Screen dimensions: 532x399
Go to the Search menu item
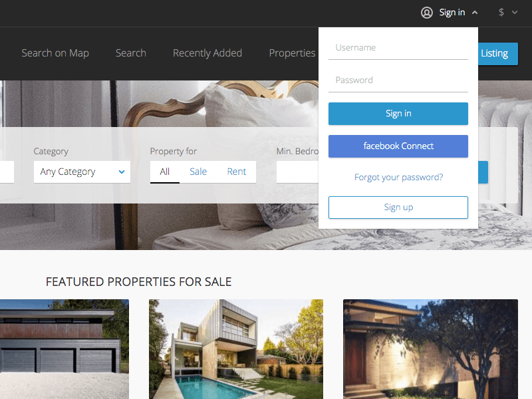pos(130,53)
